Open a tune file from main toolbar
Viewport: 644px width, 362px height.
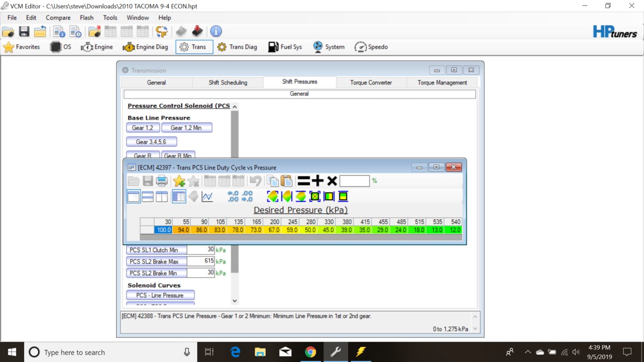8,32
